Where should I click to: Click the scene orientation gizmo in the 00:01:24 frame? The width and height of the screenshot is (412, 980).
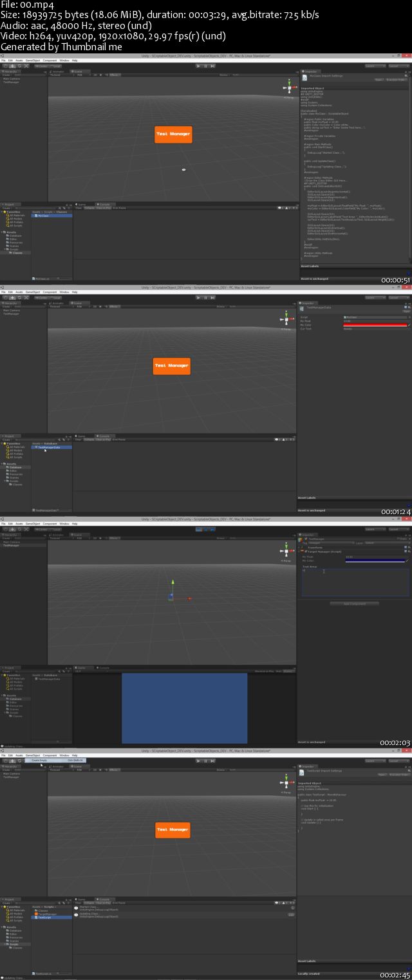288,319
